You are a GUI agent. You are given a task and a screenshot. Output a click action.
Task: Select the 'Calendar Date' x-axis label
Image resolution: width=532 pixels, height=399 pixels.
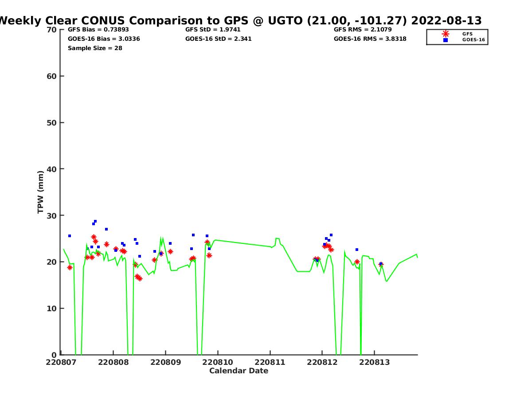[239, 371]
